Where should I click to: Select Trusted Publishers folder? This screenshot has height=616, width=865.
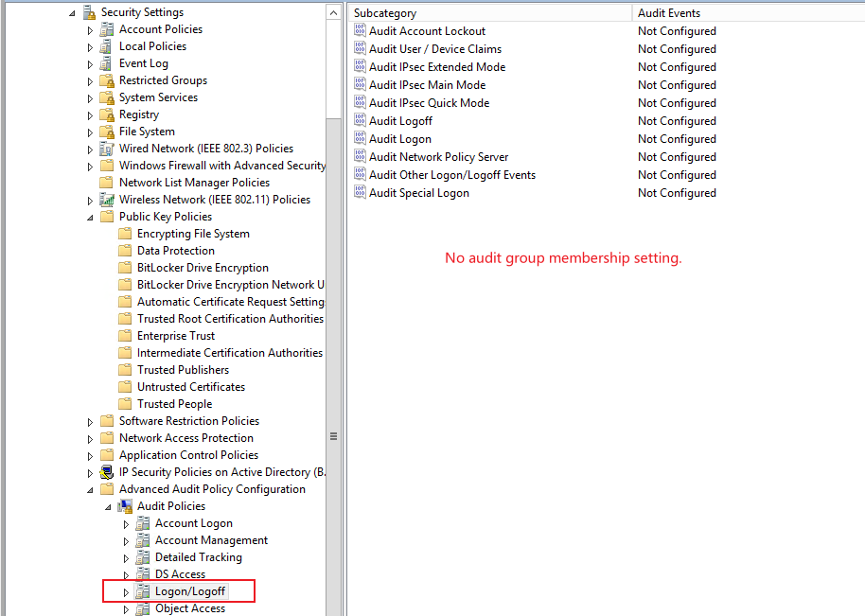(183, 370)
